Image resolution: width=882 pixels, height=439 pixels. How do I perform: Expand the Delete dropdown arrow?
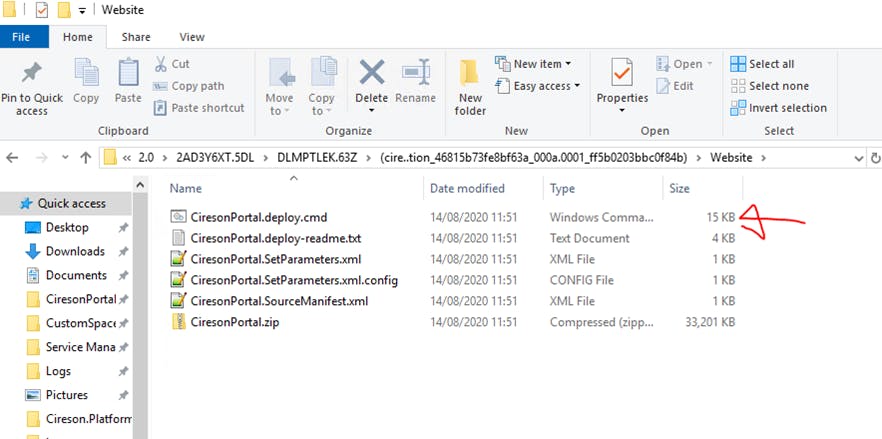[x=372, y=111]
